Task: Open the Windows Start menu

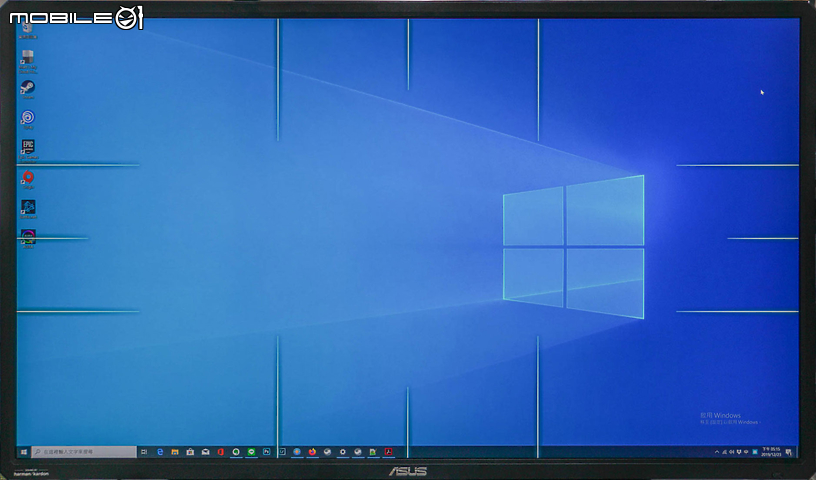Action: pyautogui.click(x=23, y=452)
